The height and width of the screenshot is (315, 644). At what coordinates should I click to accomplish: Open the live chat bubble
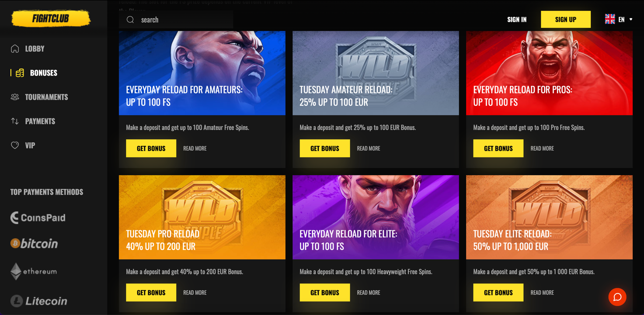[617, 297]
